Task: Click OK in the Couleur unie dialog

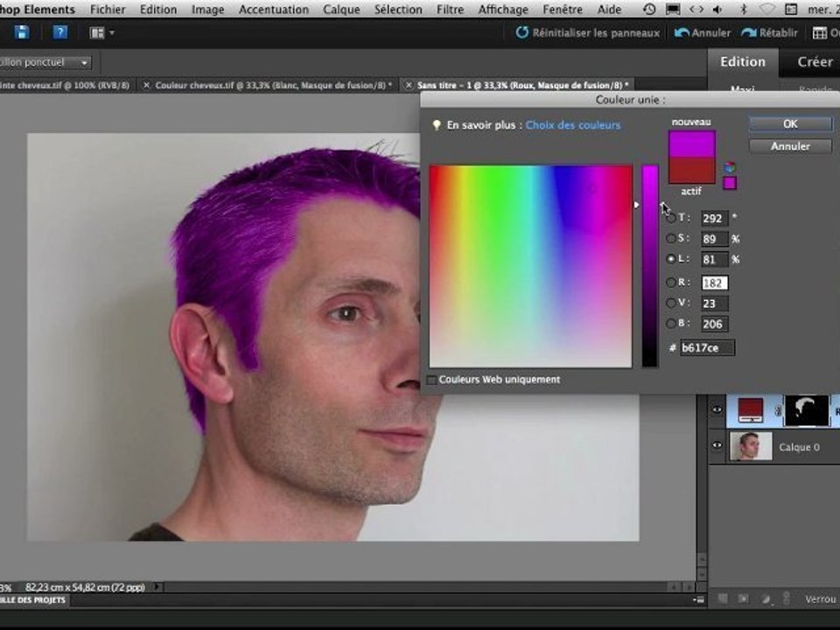Action: 790,123
